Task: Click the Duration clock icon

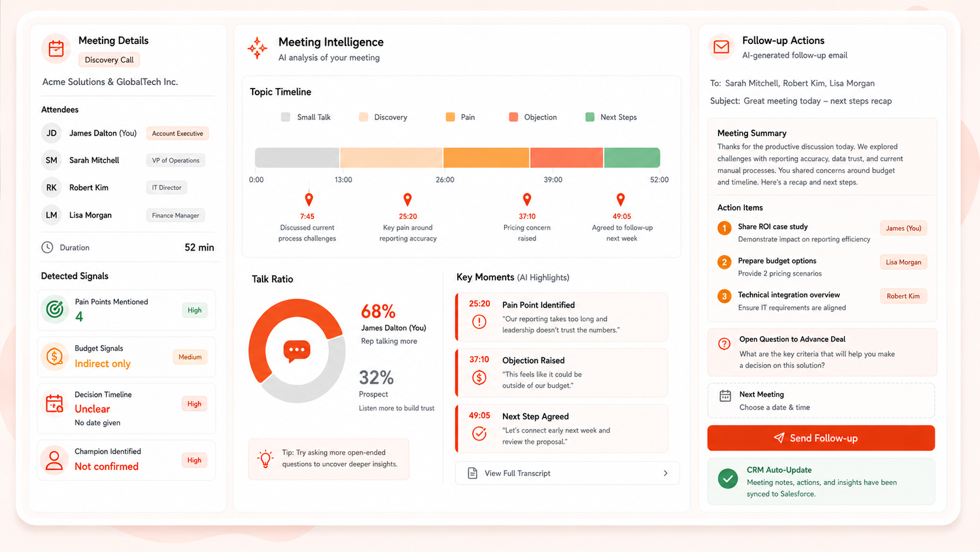Action: tap(47, 248)
